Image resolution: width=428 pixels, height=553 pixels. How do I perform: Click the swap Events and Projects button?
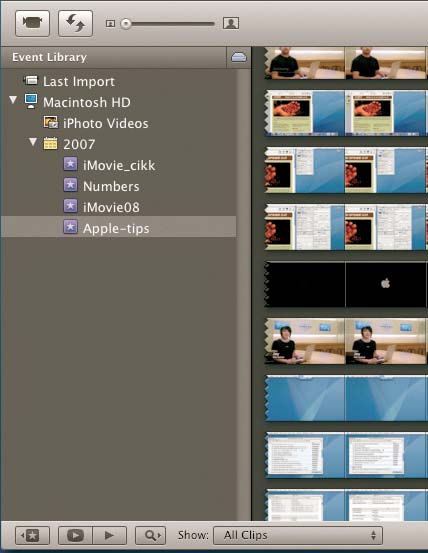coord(75,23)
